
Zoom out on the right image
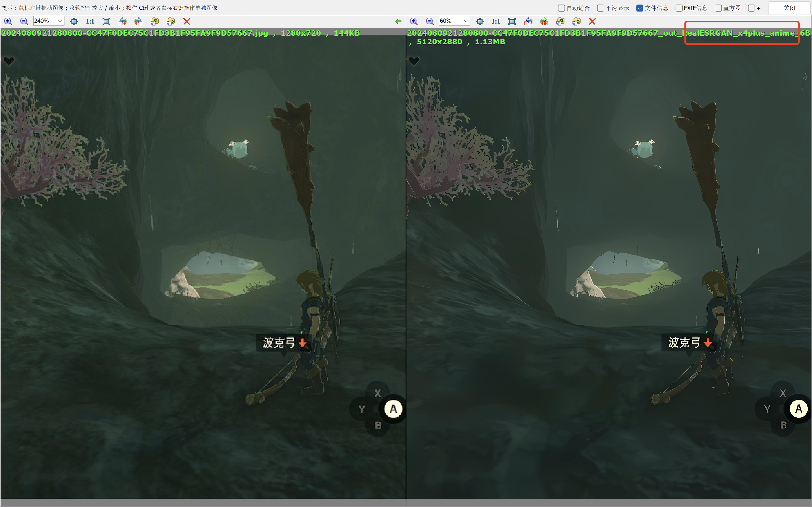(429, 21)
